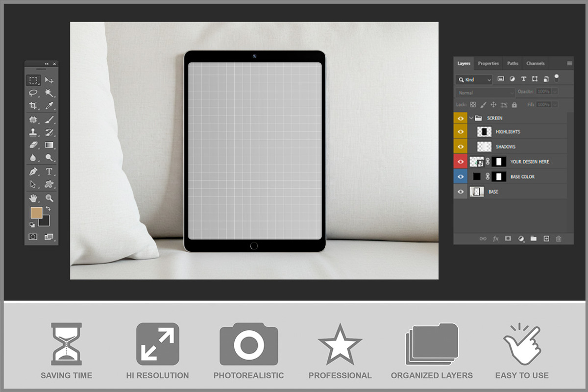
Task: Select the Gradient tool
Action: 49,145
